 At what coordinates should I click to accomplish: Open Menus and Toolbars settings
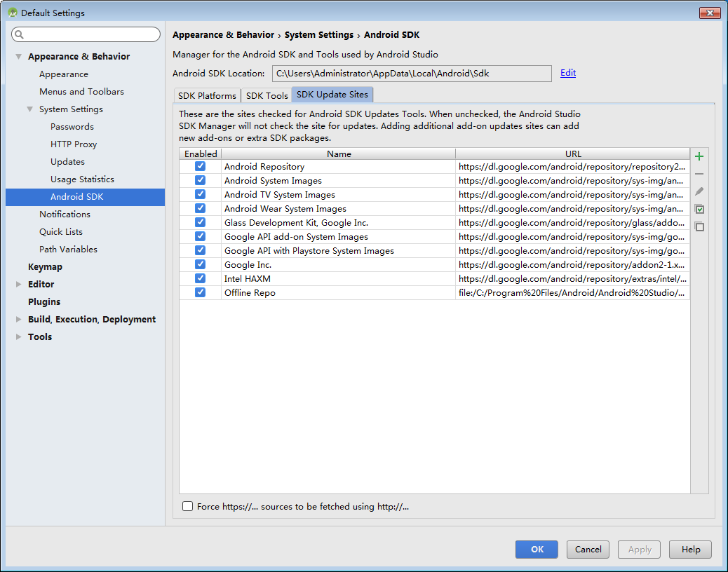pyautogui.click(x=82, y=92)
